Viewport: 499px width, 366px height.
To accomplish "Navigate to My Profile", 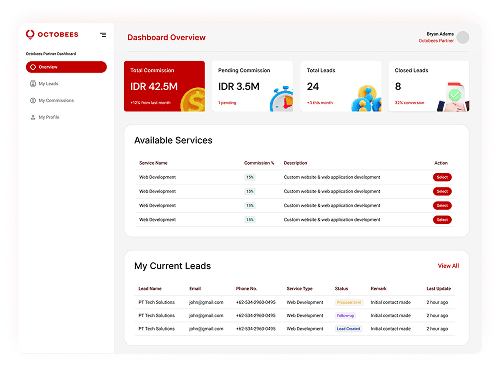I will [x=49, y=117].
